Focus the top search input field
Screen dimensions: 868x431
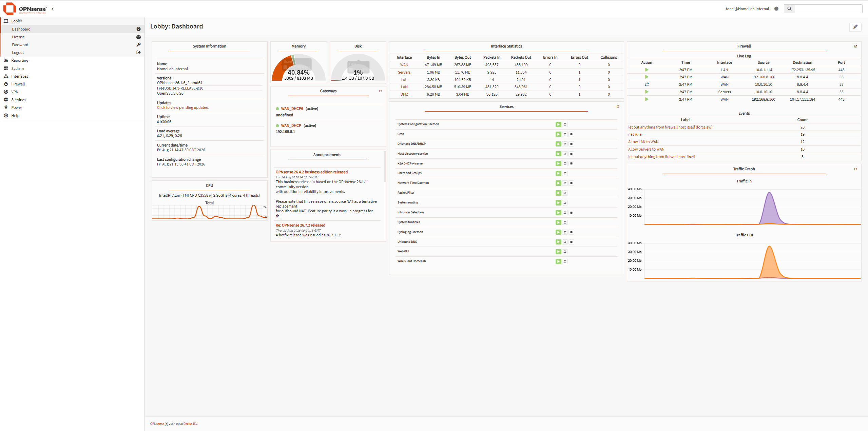[828, 9]
